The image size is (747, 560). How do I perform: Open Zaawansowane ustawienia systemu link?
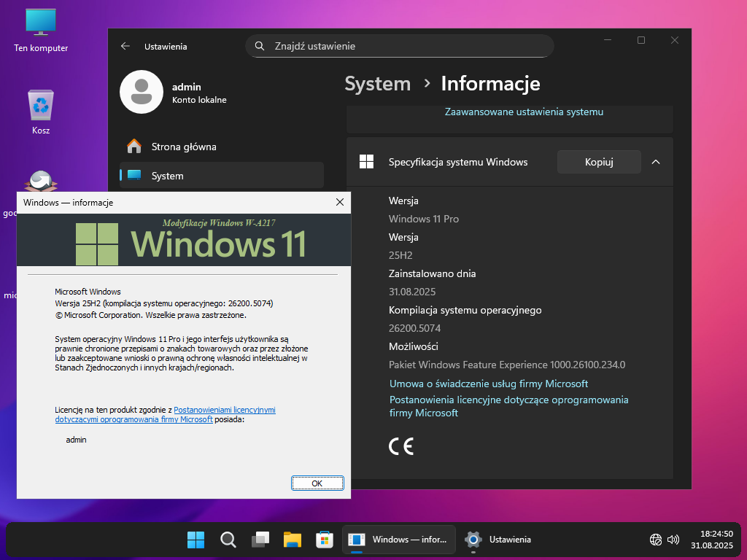click(524, 112)
